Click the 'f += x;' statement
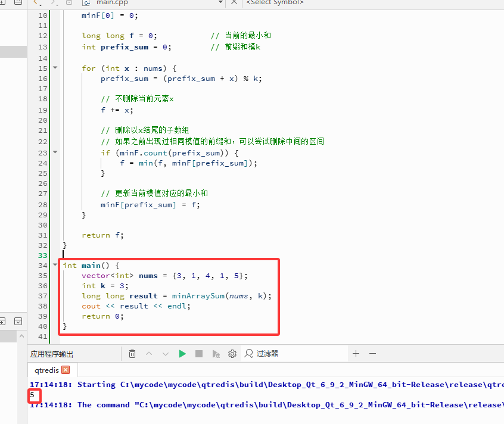 [117, 110]
